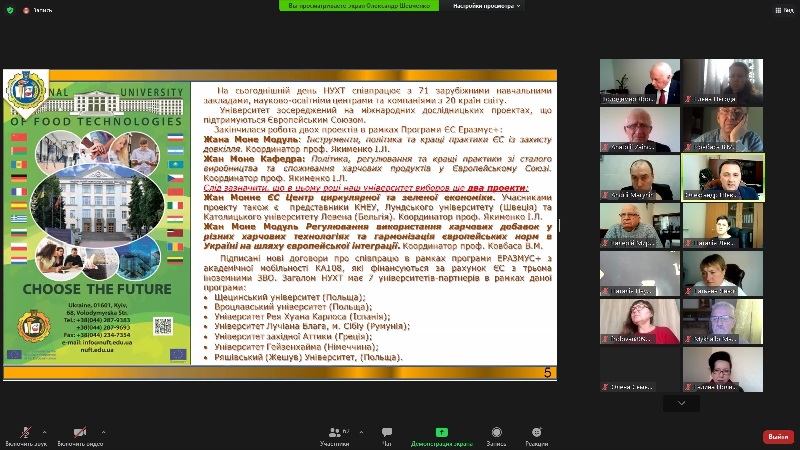Open video options arrow beside camera

(104, 432)
